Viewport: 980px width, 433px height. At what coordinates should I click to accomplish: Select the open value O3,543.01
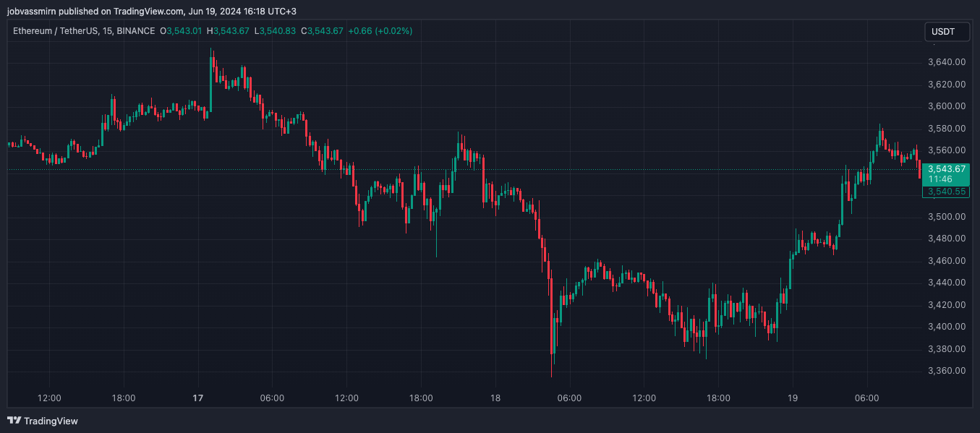pos(181,31)
